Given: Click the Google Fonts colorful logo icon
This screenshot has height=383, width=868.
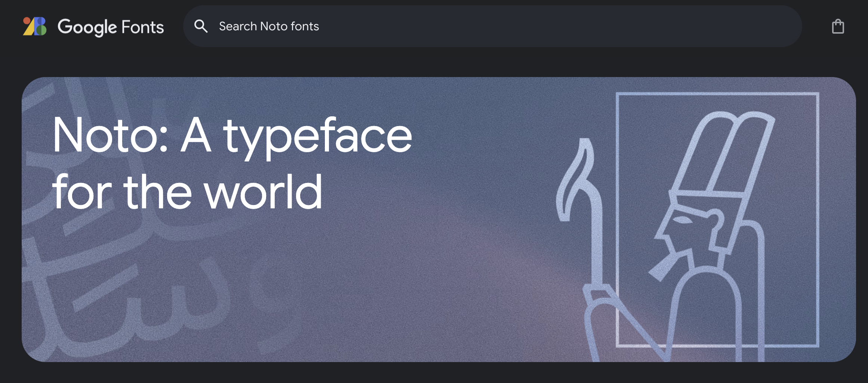Looking at the screenshot, I should click(35, 26).
